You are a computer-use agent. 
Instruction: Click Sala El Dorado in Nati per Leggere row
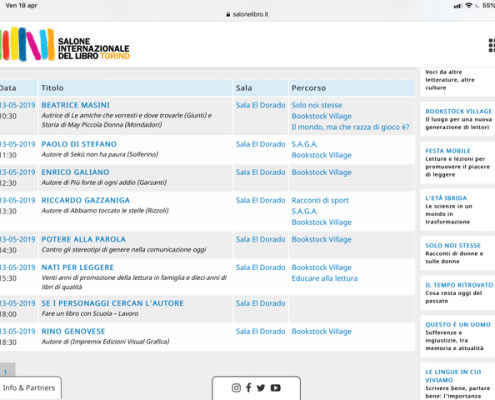[260, 267]
